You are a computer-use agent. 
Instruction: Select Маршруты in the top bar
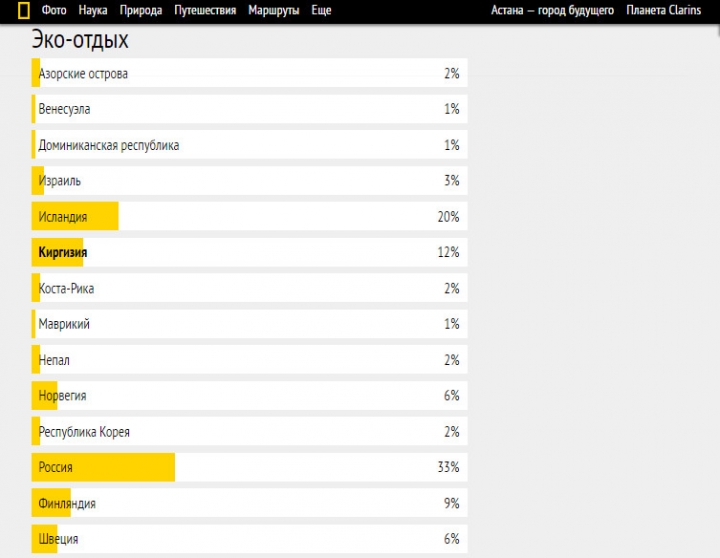tap(273, 10)
